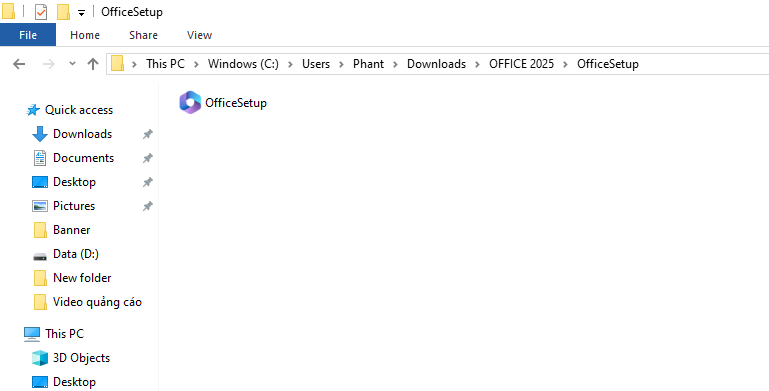Screen dimensions: 769x391
Task: Expand chevron after This PC in breadcrumb
Action: (197, 64)
